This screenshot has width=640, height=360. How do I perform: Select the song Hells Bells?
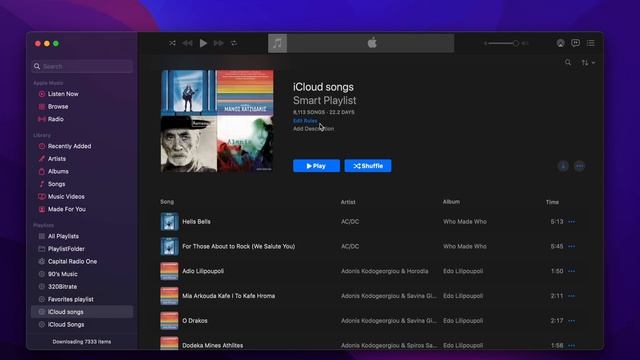click(196, 222)
